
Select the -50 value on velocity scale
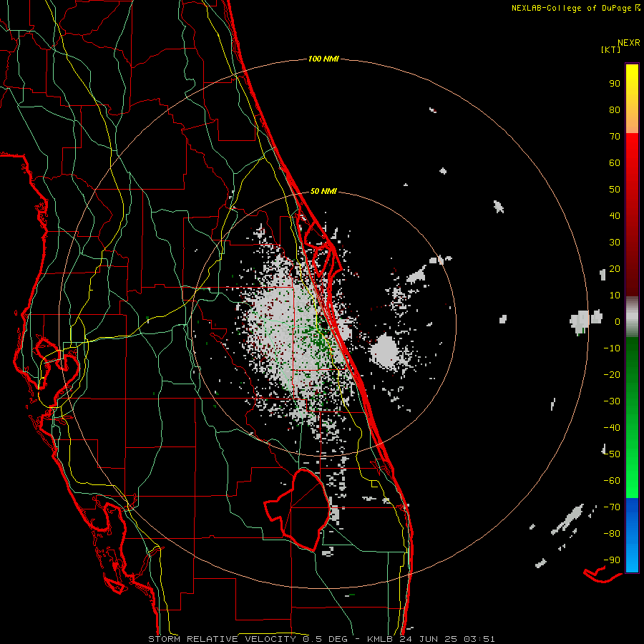612,454
